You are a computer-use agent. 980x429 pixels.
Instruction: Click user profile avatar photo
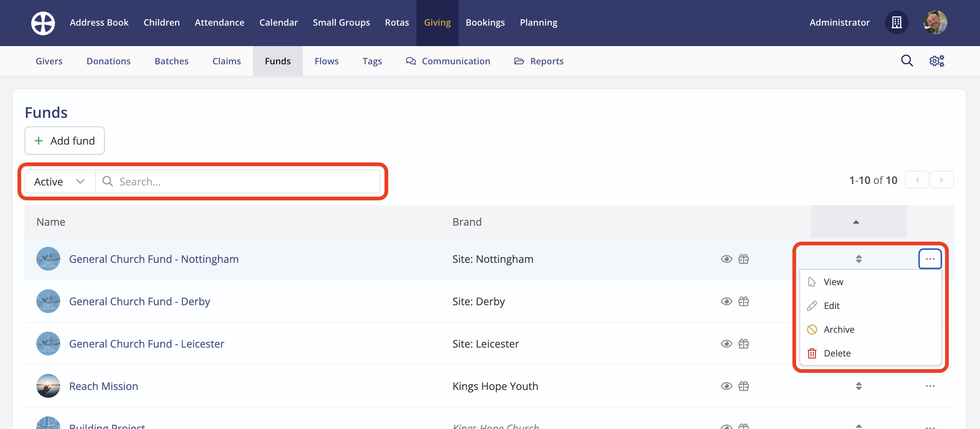click(x=935, y=22)
